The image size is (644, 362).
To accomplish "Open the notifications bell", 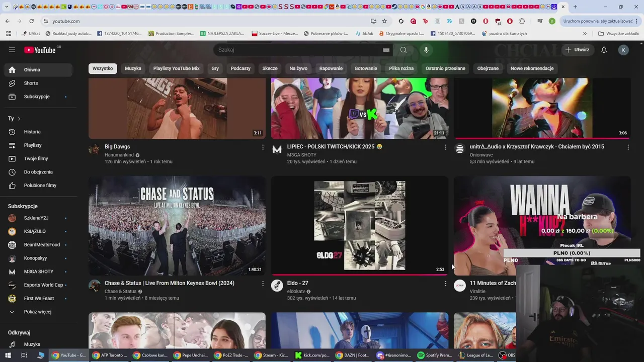I will pos(604,50).
